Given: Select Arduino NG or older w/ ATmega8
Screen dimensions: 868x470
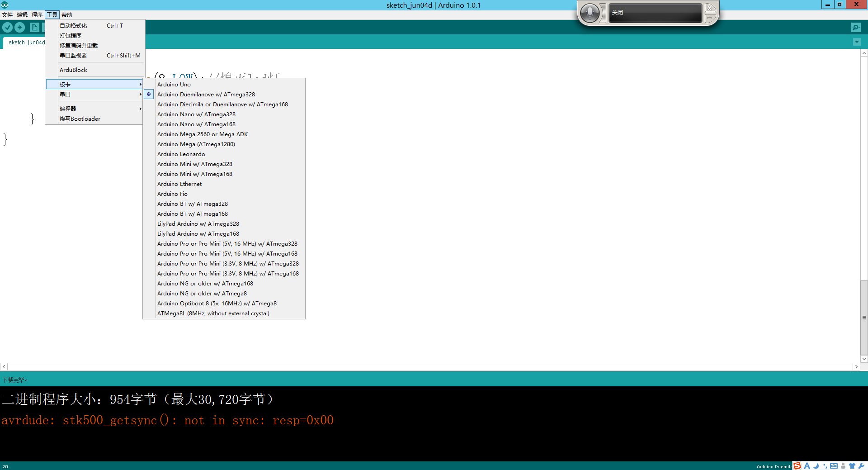Looking at the screenshot, I should [224, 293].
